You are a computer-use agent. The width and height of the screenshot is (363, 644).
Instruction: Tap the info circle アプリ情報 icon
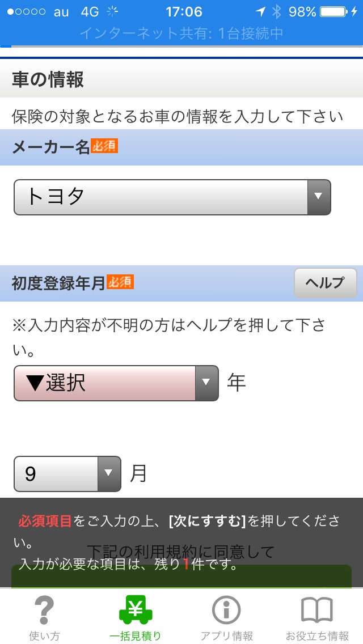pyautogui.click(x=226, y=611)
